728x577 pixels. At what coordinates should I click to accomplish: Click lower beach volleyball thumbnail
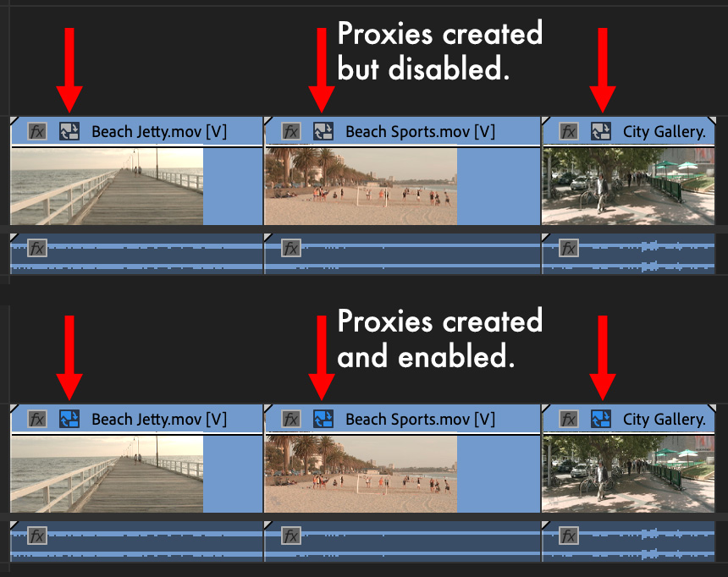click(x=361, y=474)
